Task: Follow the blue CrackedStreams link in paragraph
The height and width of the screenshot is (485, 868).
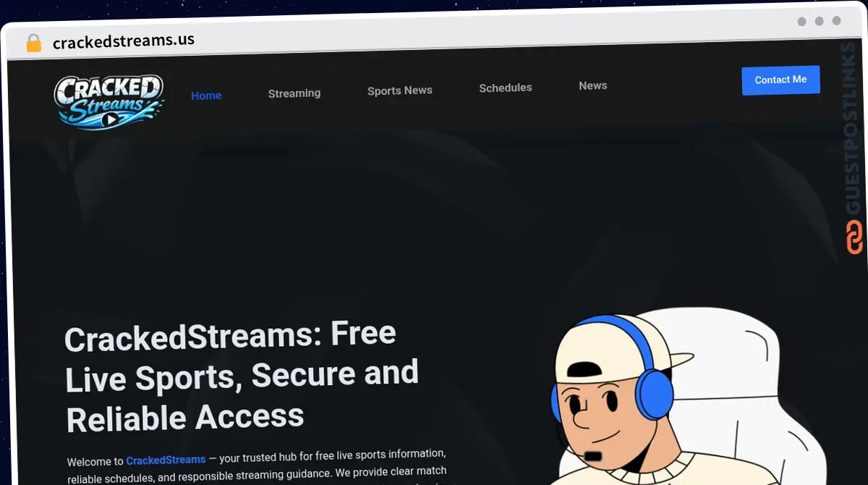Action: click(x=166, y=460)
